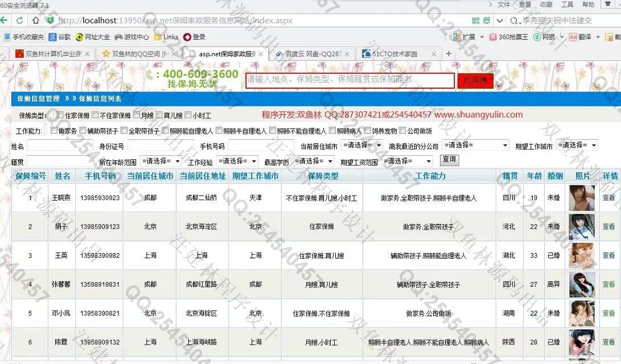Close the 双鱼林计算机毕业课 tab
621x364 pixels.
87,54
